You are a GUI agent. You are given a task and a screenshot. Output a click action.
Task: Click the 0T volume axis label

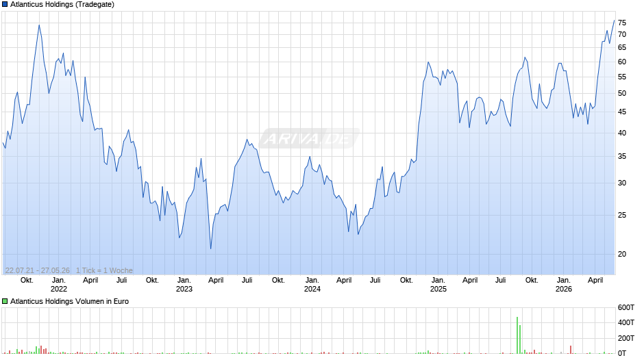coord(622,353)
